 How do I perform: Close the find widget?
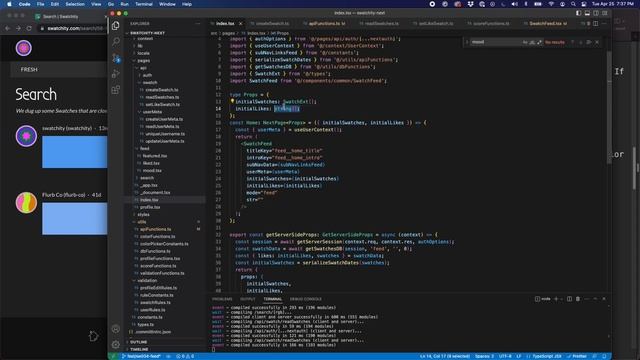(597, 42)
